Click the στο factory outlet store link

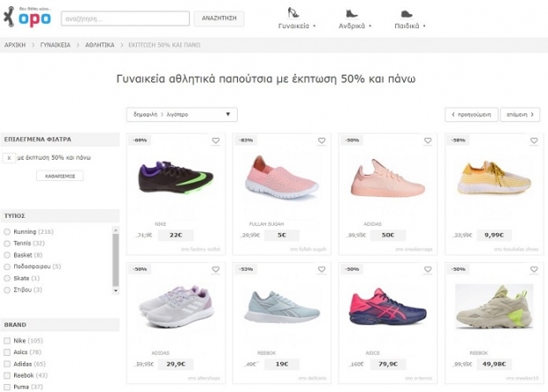201,249
